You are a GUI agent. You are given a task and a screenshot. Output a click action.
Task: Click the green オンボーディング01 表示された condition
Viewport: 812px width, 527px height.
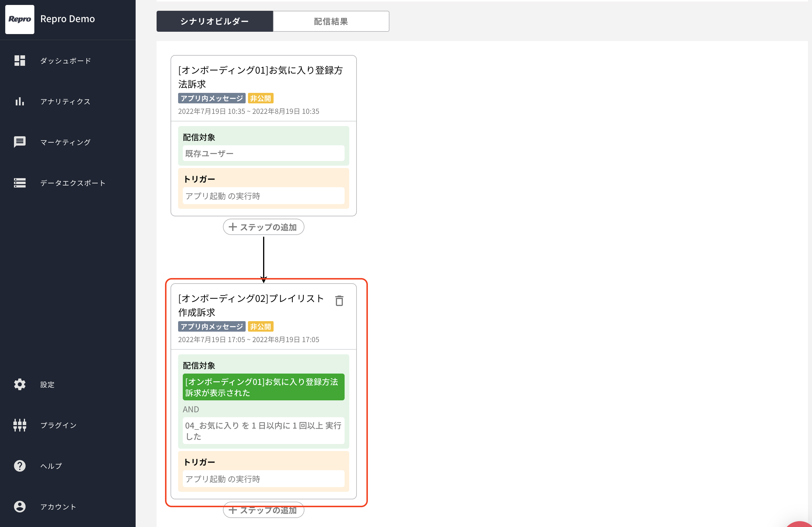click(x=263, y=387)
